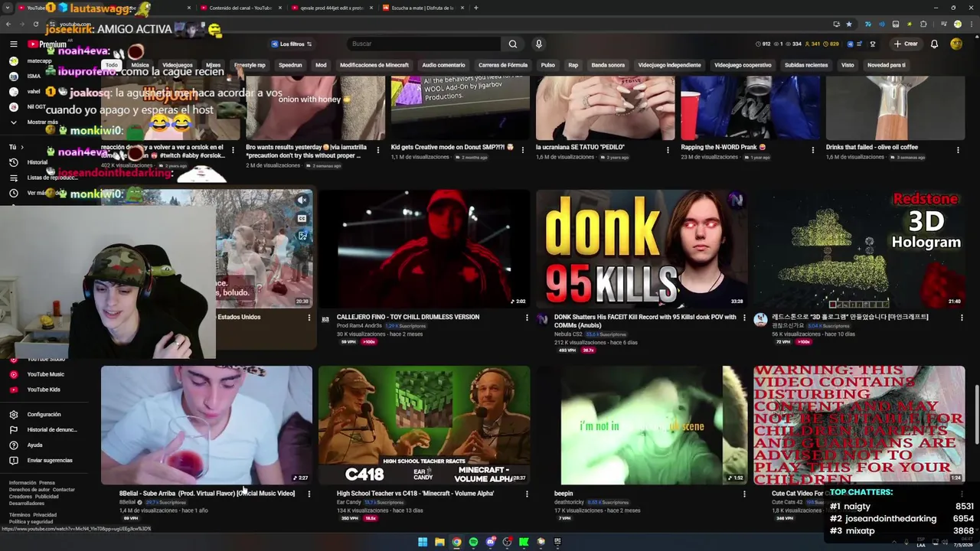Select the Subidas recientes chip
This screenshot has height=551, width=980.
click(806, 65)
